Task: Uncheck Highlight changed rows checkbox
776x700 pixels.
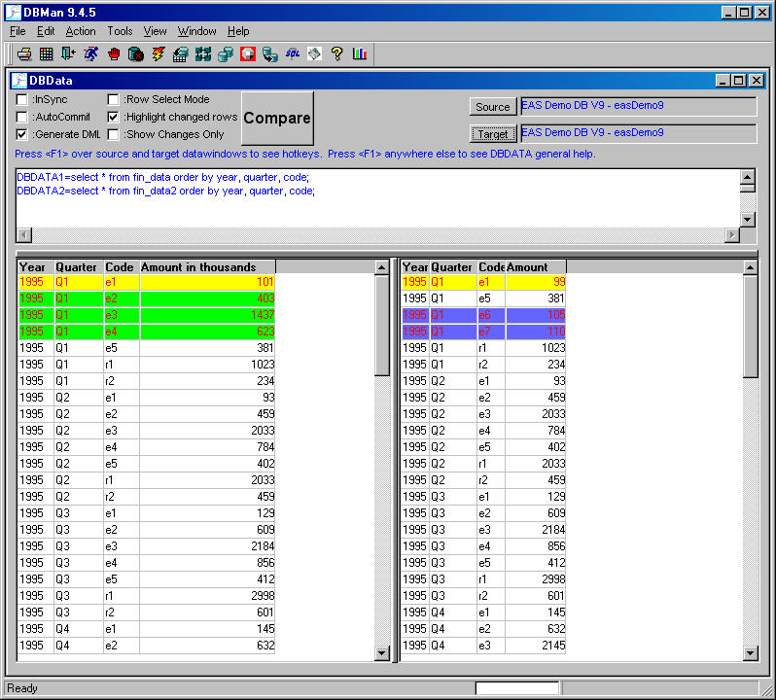Action: pos(114,117)
